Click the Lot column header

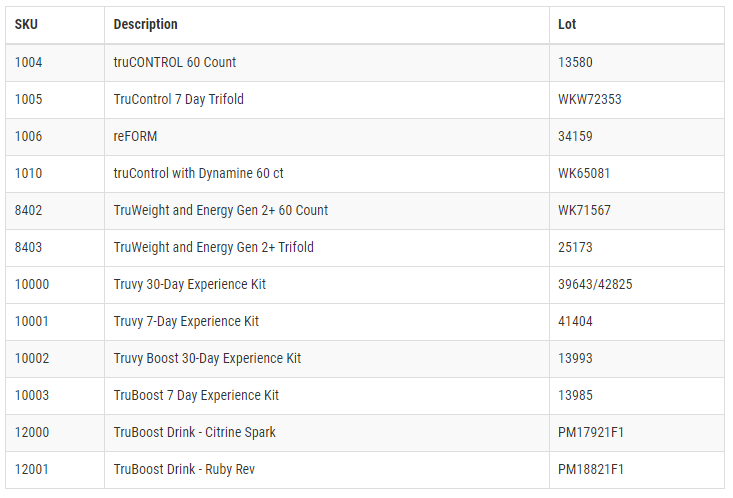pos(567,25)
